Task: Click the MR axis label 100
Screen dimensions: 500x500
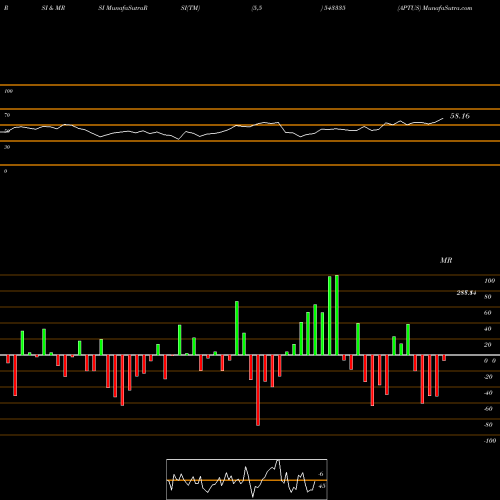Action: [x=489, y=281]
